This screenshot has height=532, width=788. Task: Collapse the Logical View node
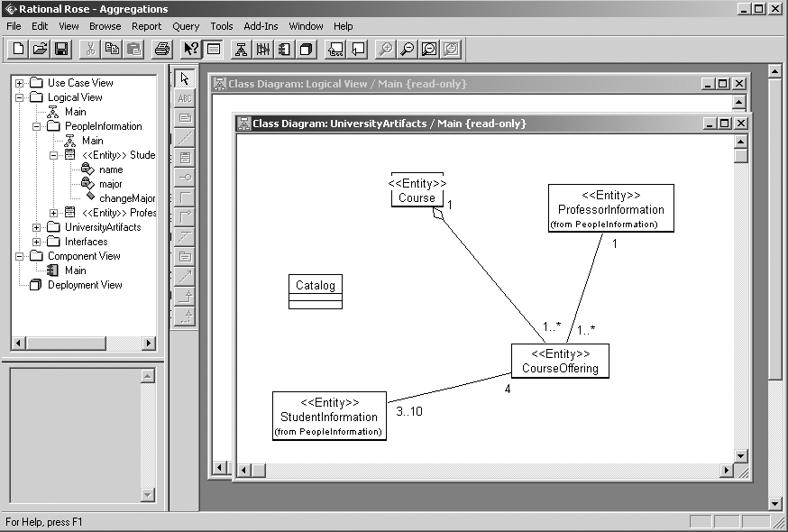[x=19, y=97]
